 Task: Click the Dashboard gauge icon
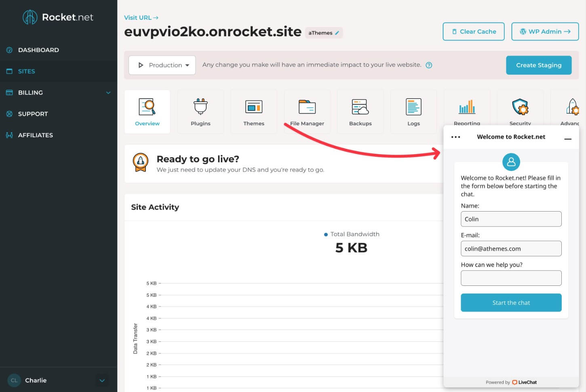(x=9, y=50)
